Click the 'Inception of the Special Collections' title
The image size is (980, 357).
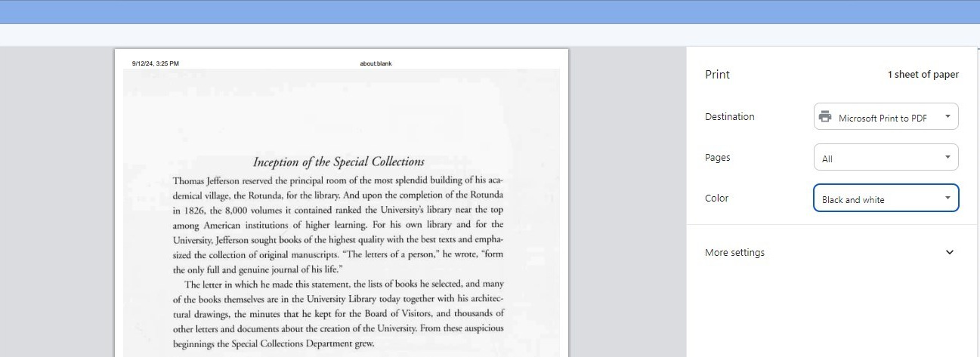339,162
